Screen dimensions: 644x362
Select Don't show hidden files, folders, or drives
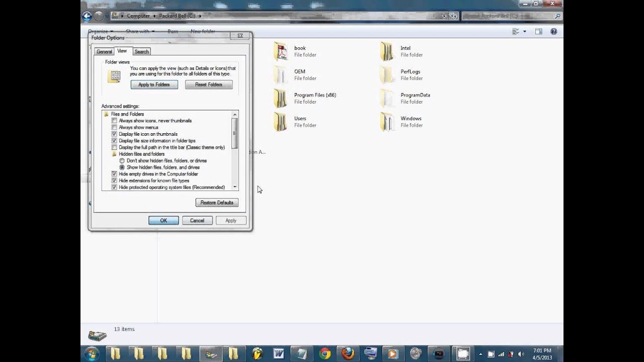(122, 160)
